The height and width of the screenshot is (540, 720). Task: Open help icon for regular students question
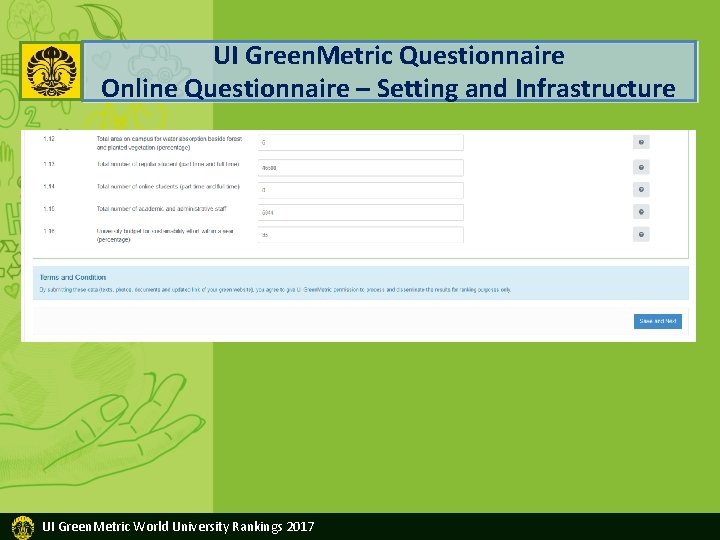[641, 167]
